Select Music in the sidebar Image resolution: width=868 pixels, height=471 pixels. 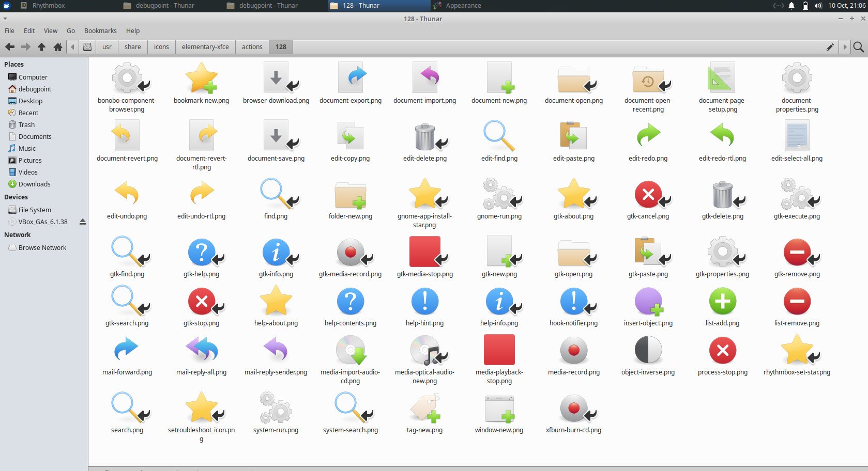(x=26, y=148)
